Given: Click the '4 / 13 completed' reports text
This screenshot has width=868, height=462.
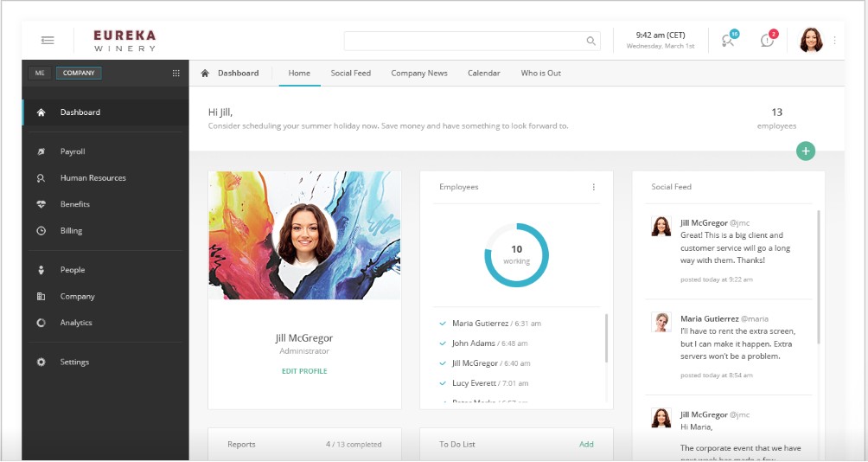Looking at the screenshot, I should coord(354,445).
